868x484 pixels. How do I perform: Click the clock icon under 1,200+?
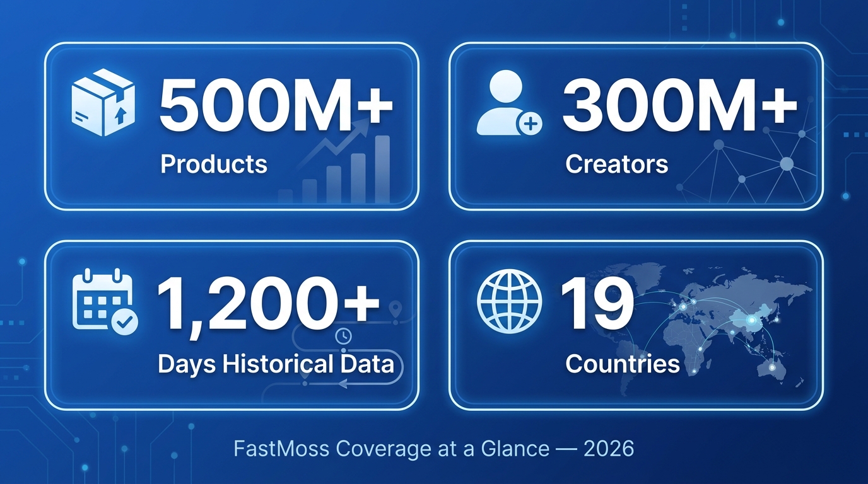343,337
